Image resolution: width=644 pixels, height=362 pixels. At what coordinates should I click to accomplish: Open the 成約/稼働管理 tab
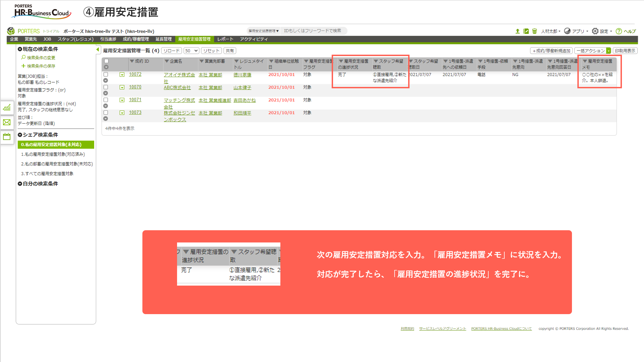pyautogui.click(x=136, y=39)
